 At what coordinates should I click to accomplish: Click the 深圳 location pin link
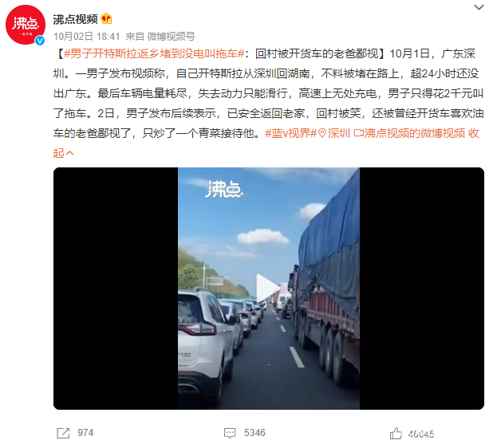point(334,133)
